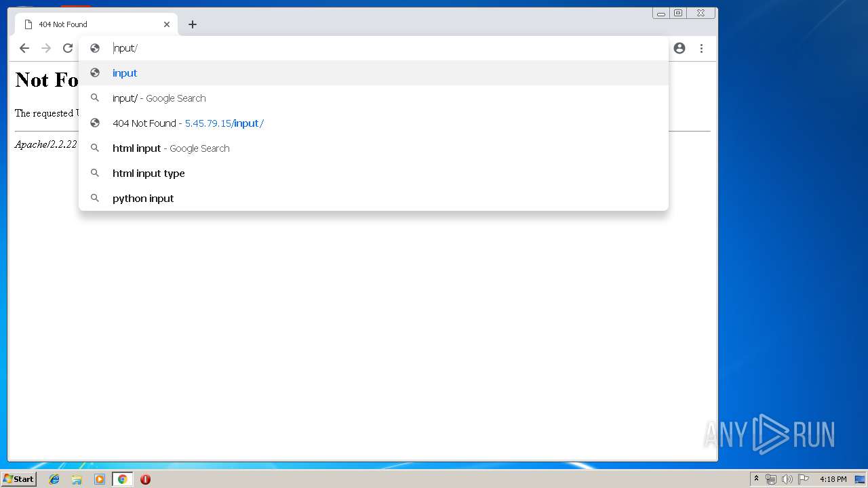
Task: Restore down the Chrome window
Action: point(678,13)
